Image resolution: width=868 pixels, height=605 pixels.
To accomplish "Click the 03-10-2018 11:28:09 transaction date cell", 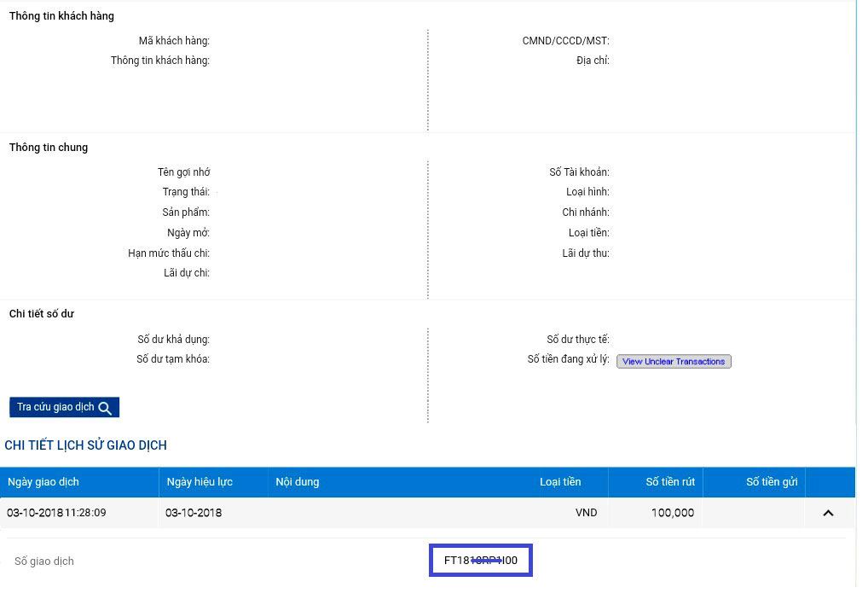I will pos(56,513).
